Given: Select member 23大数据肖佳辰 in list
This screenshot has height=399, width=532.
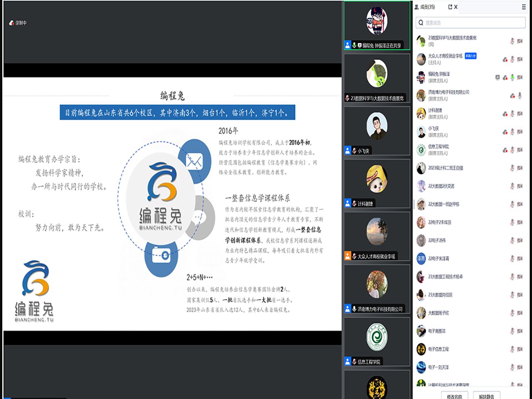Looking at the screenshot, I should [x=471, y=295].
